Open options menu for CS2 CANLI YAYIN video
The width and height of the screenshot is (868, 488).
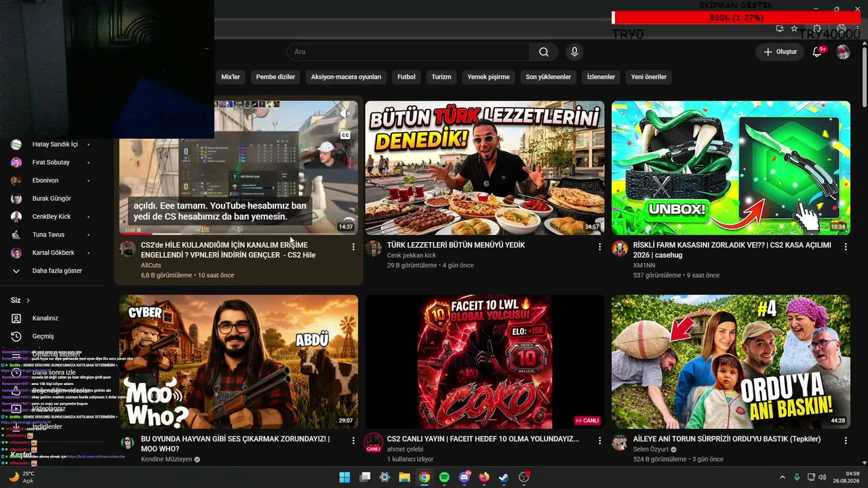click(x=599, y=441)
